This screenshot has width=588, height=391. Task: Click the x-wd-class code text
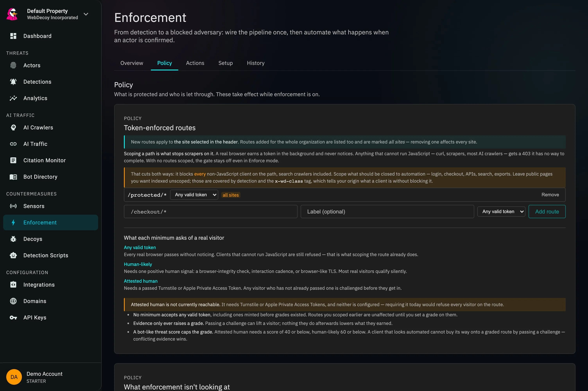(x=289, y=181)
